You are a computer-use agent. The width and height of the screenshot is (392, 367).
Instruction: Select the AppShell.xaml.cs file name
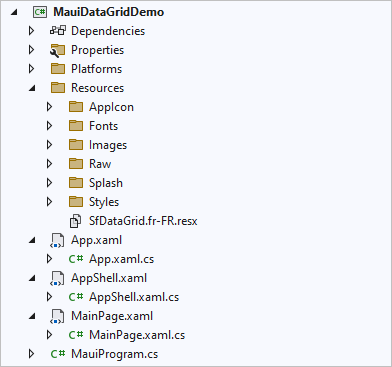(x=134, y=297)
